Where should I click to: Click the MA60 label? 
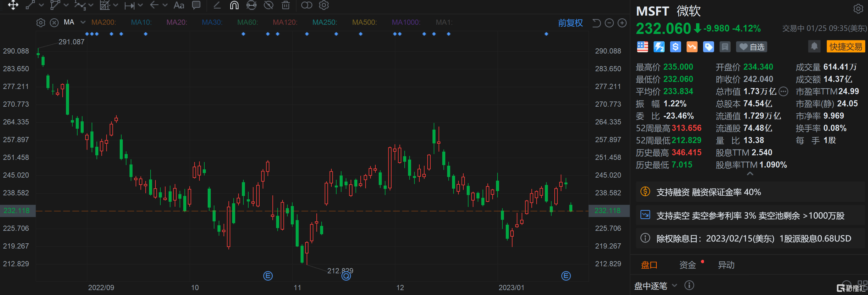248,22
